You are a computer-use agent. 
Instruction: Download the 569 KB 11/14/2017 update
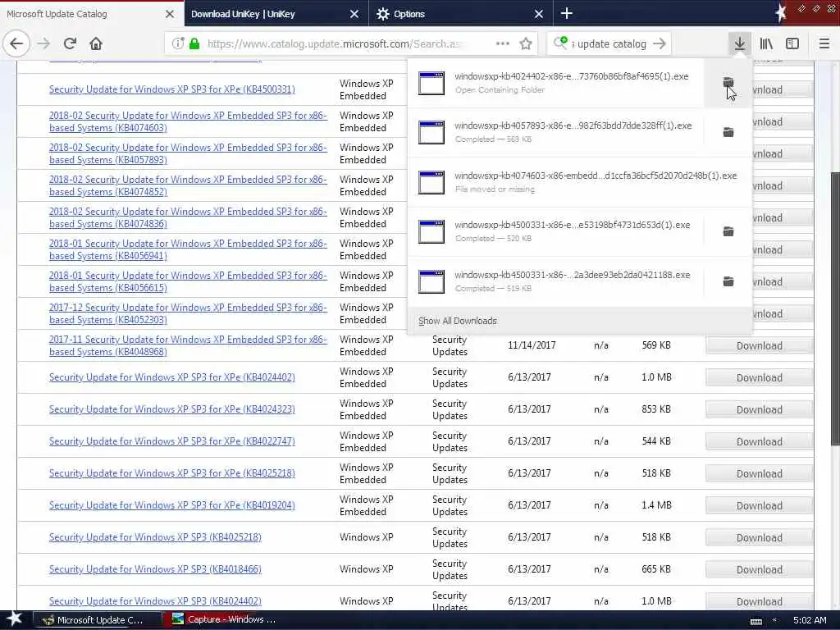tap(759, 346)
